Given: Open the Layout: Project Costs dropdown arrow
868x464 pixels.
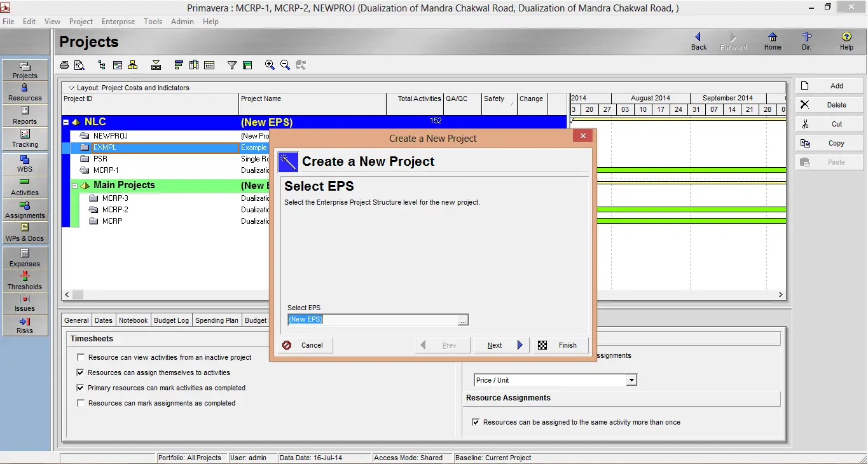Looking at the screenshot, I should coord(71,88).
